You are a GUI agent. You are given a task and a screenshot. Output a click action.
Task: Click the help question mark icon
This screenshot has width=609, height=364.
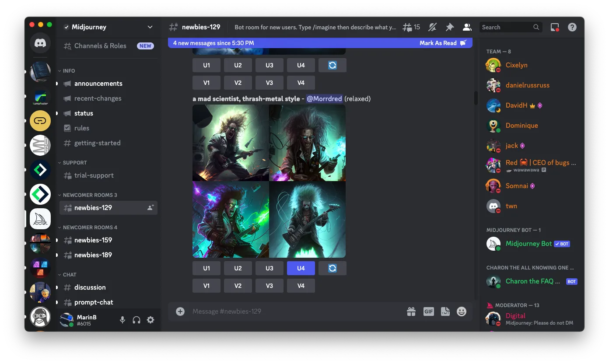coord(572,27)
